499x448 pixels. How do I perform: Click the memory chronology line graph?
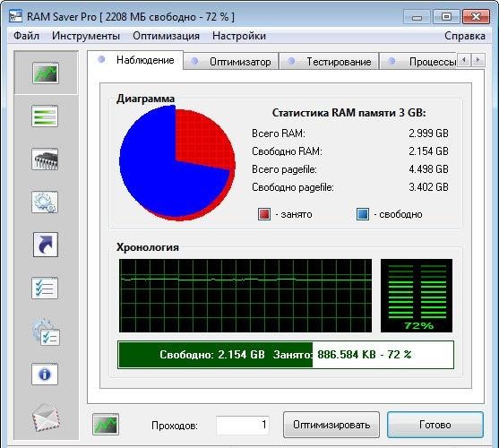pos(245,296)
